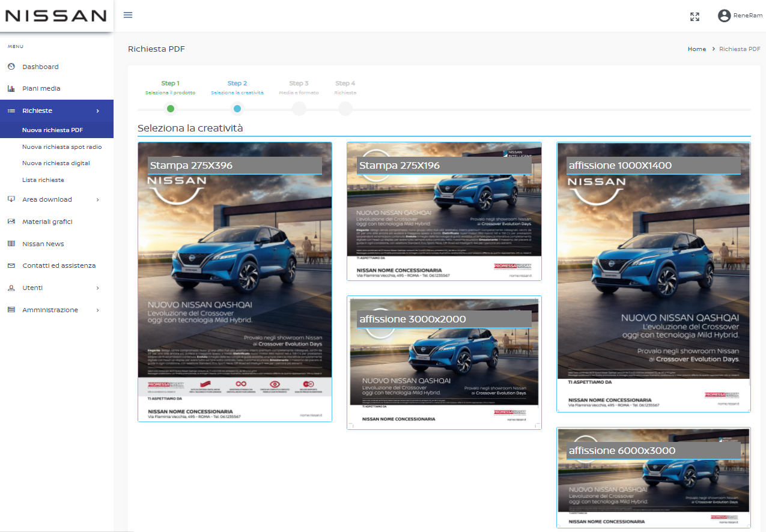Click the Area download monitor icon
The width and height of the screenshot is (766, 532).
[11, 199]
